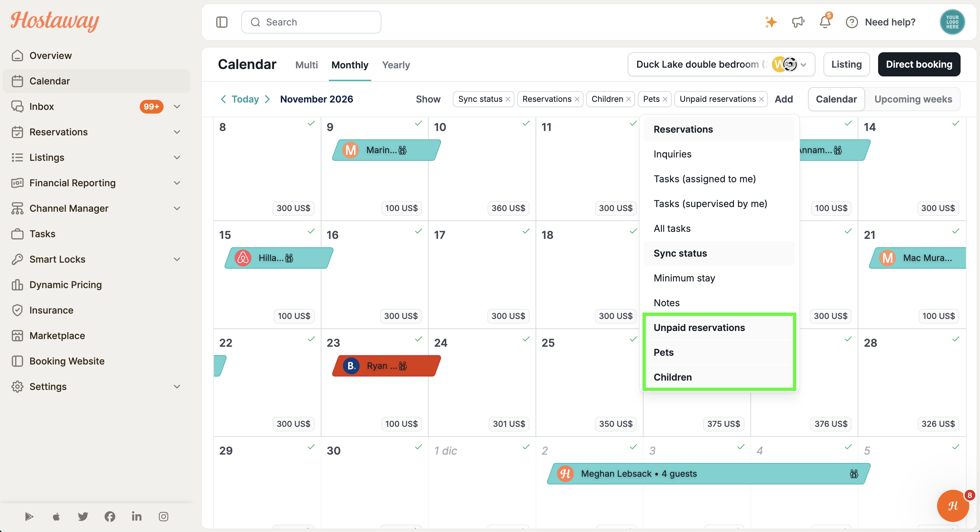This screenshot has width=980, height=532.
Task: Click Add to add a filter
Action: [x=784, y=99]
